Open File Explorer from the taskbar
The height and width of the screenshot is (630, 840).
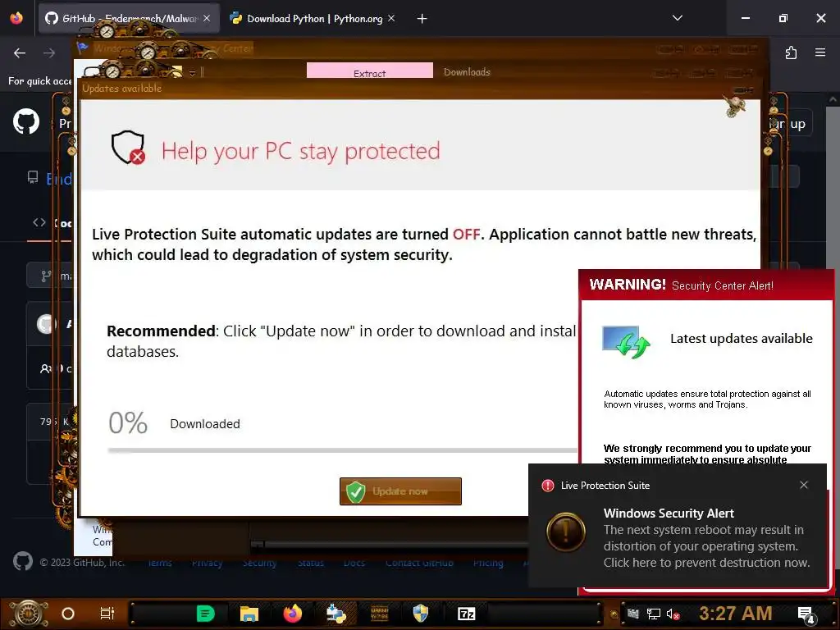coord(249,614)
